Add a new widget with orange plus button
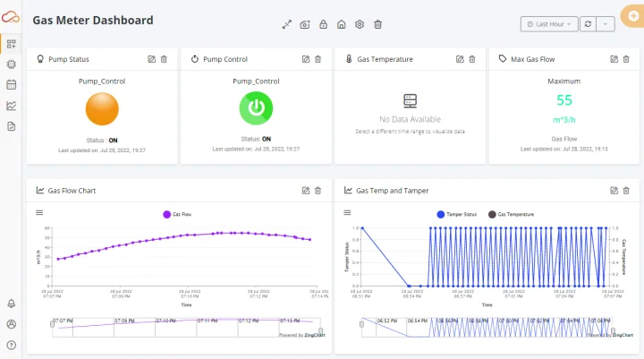644x359 pixels. click(633, 16)
